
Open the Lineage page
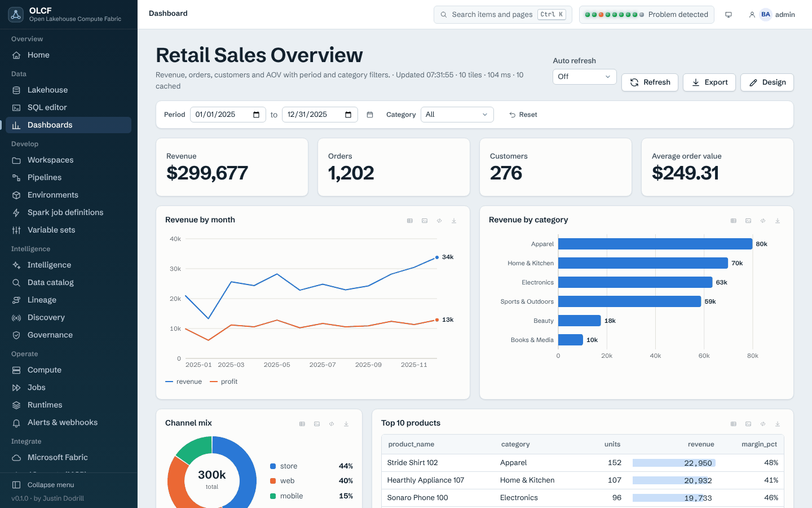click(68, 300)
